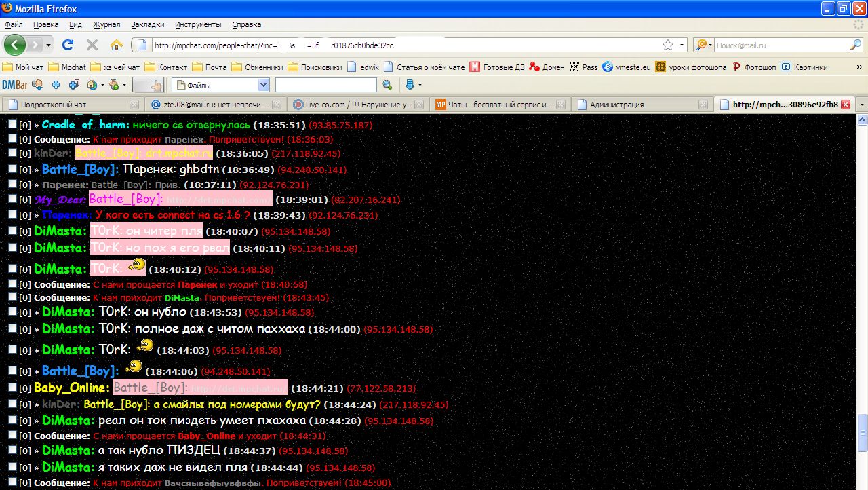This screenshot has height=490, width=868.
Task: Bookmark this page with the star icon
Action: [668, 45]
